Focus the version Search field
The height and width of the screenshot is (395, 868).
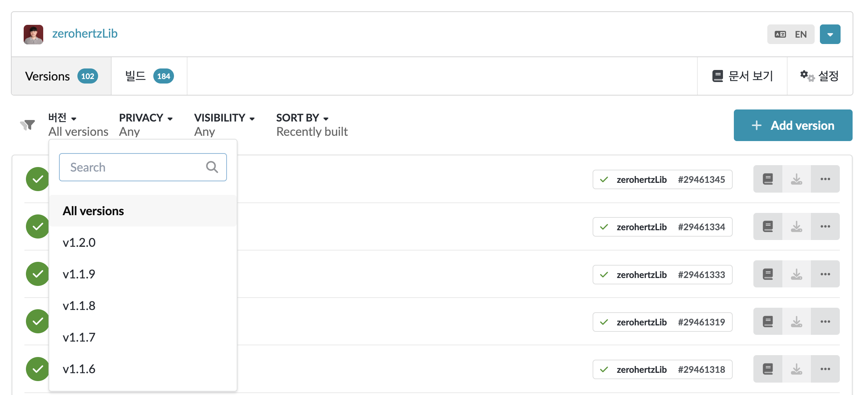(x=143, y=167)
